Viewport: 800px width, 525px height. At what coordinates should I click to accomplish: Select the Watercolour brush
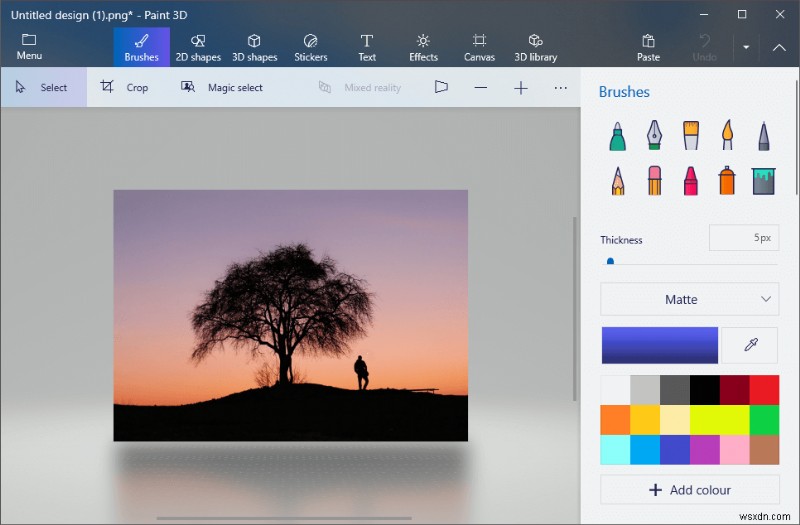point(727,135)
